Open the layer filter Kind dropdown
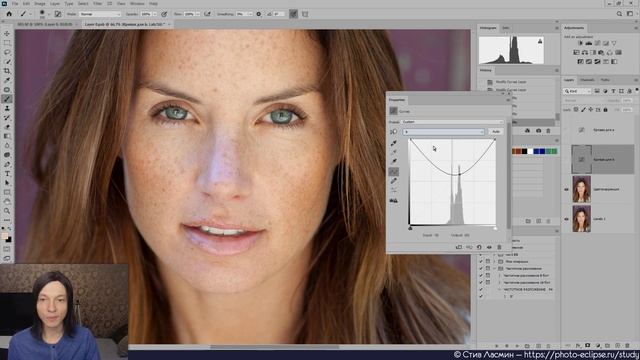The image size is (640, 360). coord(577,91)
